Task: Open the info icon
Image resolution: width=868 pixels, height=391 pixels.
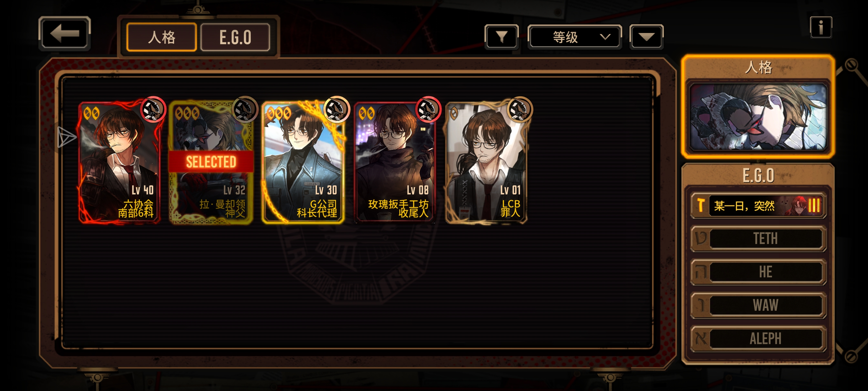Action: [821, 27]
